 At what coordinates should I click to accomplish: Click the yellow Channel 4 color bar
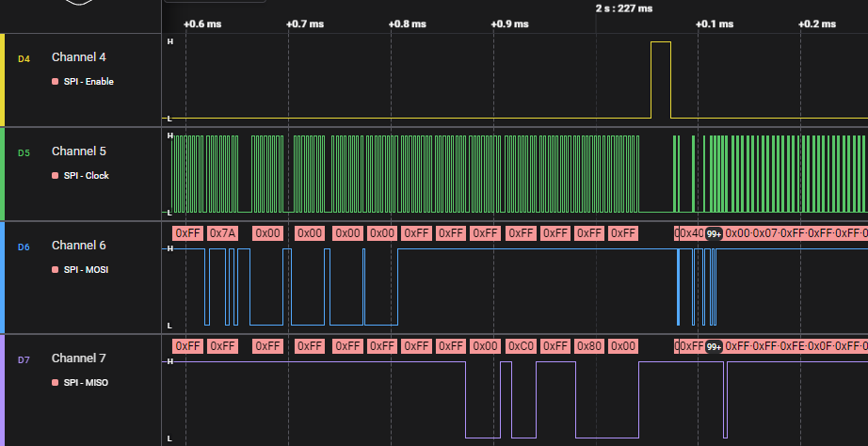(x=2, y=80)
